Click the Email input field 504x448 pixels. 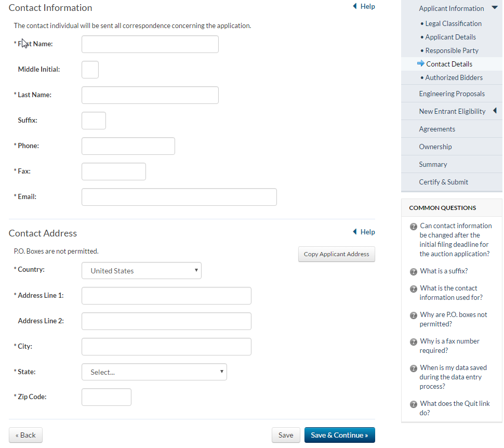(x=179, y=197)
